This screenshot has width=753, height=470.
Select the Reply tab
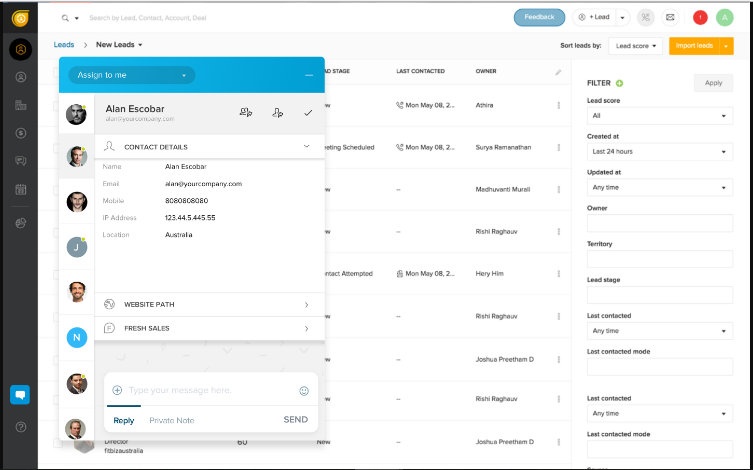pos(123,420)
